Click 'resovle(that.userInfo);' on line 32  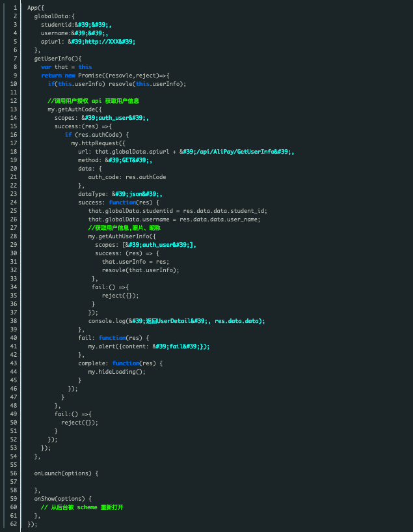140,270
